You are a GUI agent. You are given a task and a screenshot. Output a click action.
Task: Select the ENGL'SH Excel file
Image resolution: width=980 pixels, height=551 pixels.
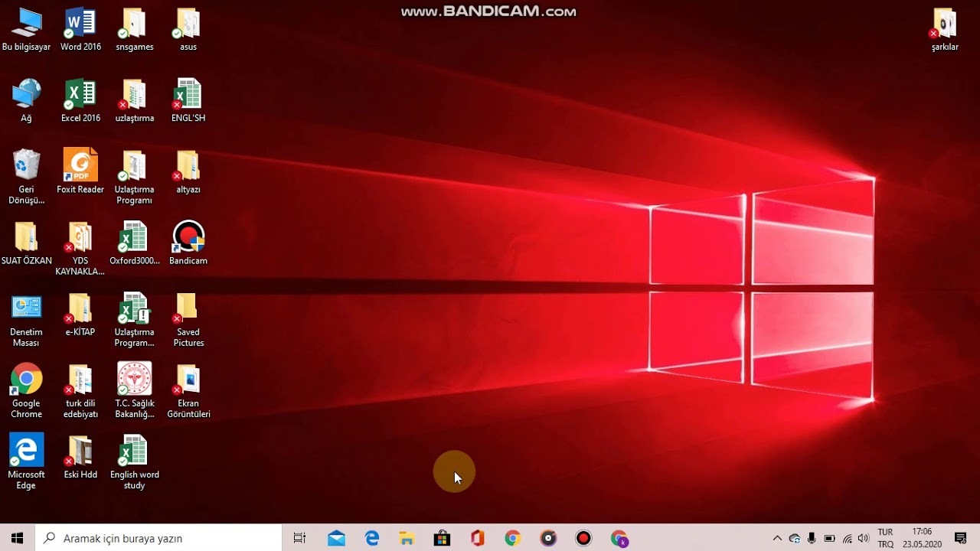(x=188, y=101)
